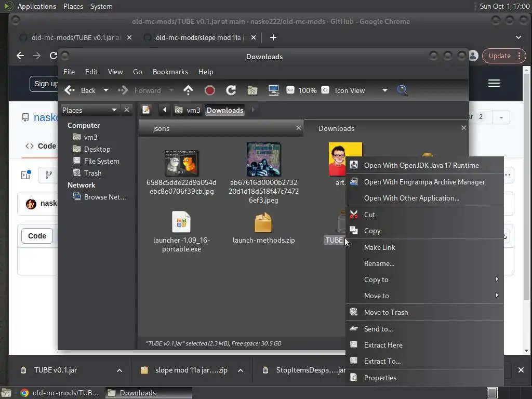Close the slope mod 11a Chrome tab

point(254,37)
